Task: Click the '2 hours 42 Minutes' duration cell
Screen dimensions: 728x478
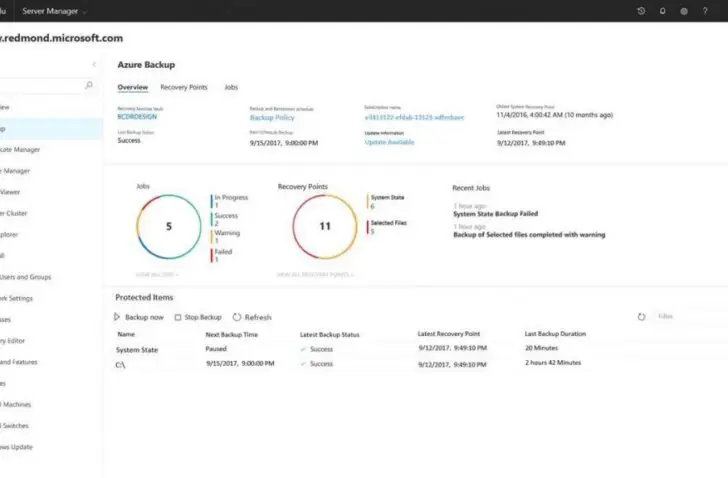Action: tap(553, 362)
